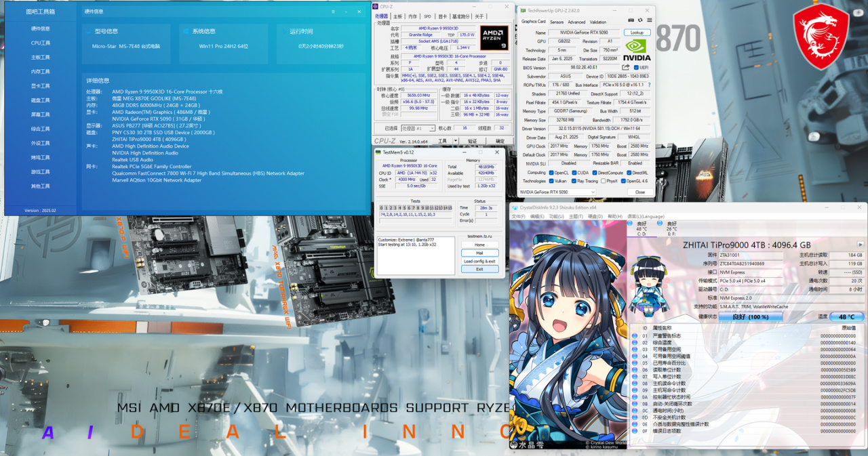This screenshot has width=868, height=456.
Task: Click the TestMem5 title bar app icon
Action: pyautogui.click(x=378, y=152)
